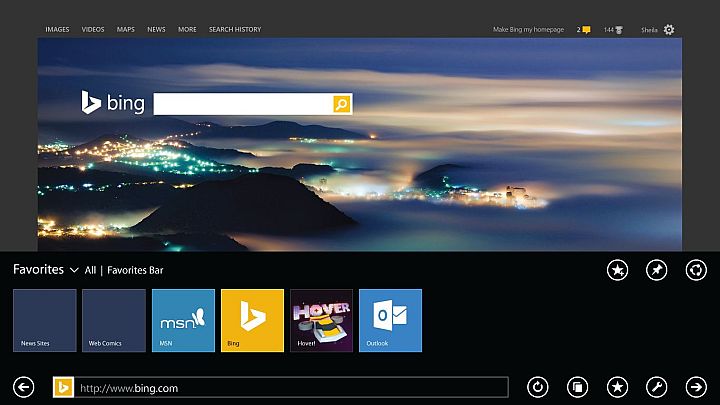This screenshot has height=405, width=720.
Task: Click the back arrow button
Action: [23, 387]
